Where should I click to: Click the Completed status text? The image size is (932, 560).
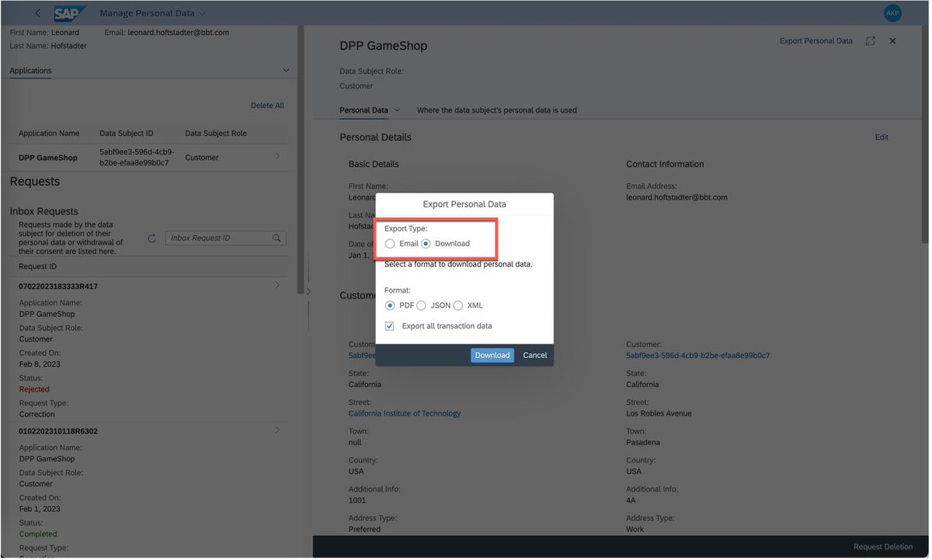point(38,534)
